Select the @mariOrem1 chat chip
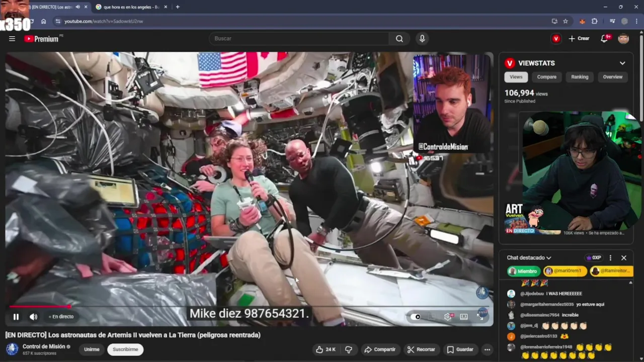Viewport: 644px width, 362px height. (x=565, y=271)
